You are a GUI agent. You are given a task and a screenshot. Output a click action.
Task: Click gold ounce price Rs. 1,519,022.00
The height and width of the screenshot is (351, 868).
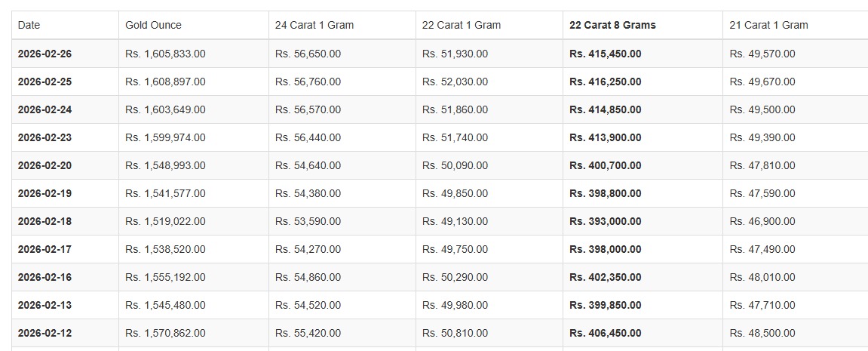coord(165,221)
